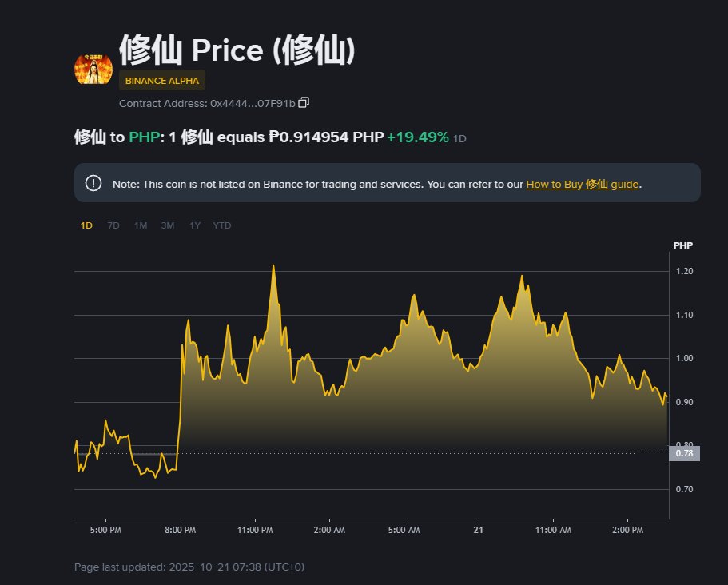
Task: Switch chart to 1Y range
Action: (195, 225)
